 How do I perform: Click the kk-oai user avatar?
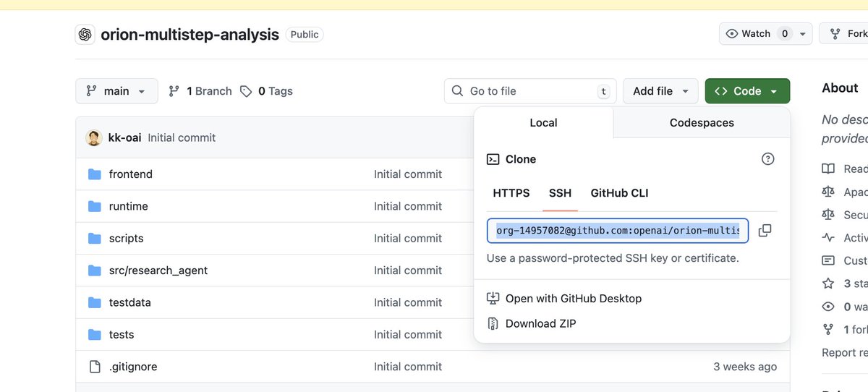[94, 137]
